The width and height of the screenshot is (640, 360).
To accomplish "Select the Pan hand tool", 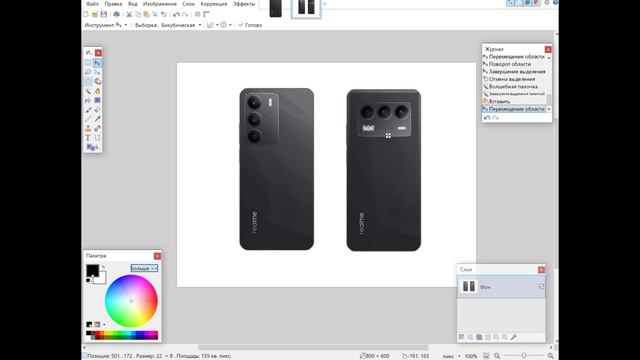I will [x=97, y=91].
